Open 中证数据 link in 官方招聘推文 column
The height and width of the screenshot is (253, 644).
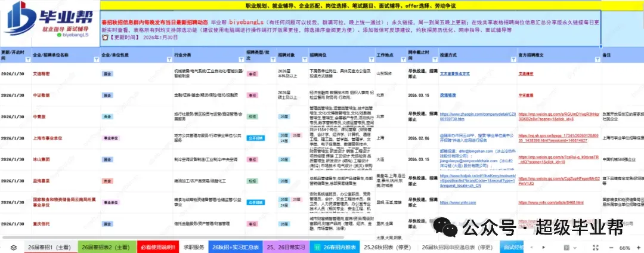(x=526, y=95)
